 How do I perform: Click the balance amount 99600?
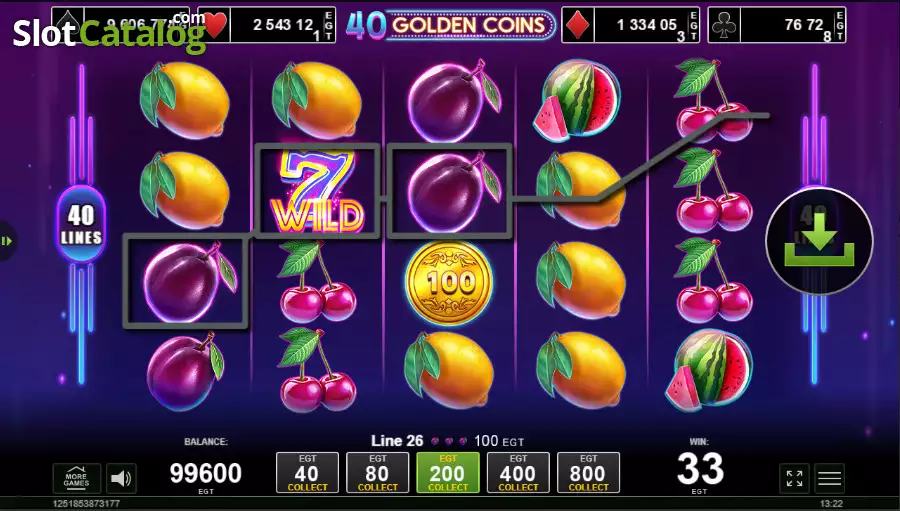click(x=205, y=473)
